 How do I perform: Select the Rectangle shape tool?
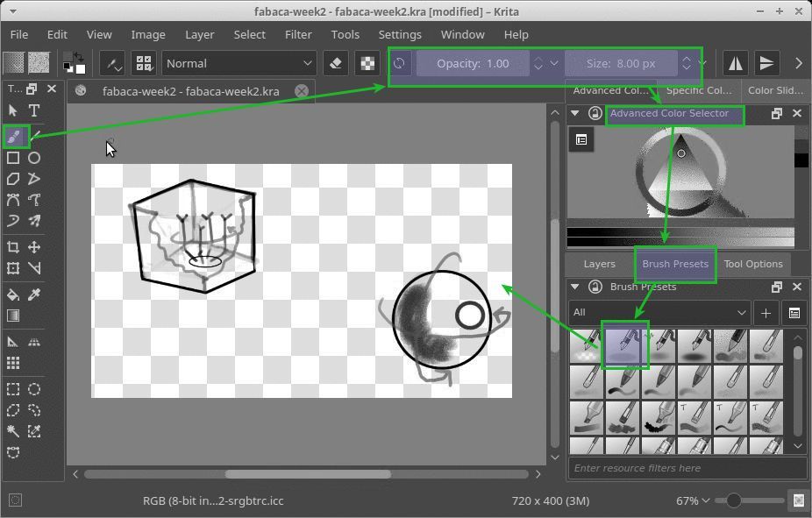(13, 158)
